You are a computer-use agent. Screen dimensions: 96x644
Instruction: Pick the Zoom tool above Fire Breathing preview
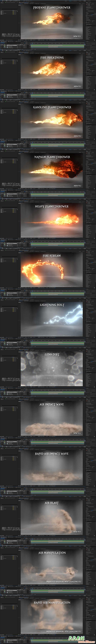[x=3, y=51]
